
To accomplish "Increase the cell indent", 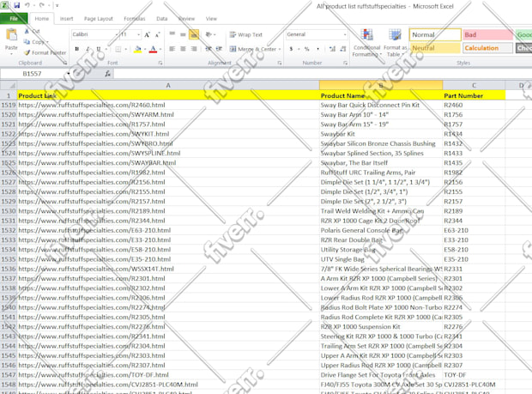I will tap(219, 49).
